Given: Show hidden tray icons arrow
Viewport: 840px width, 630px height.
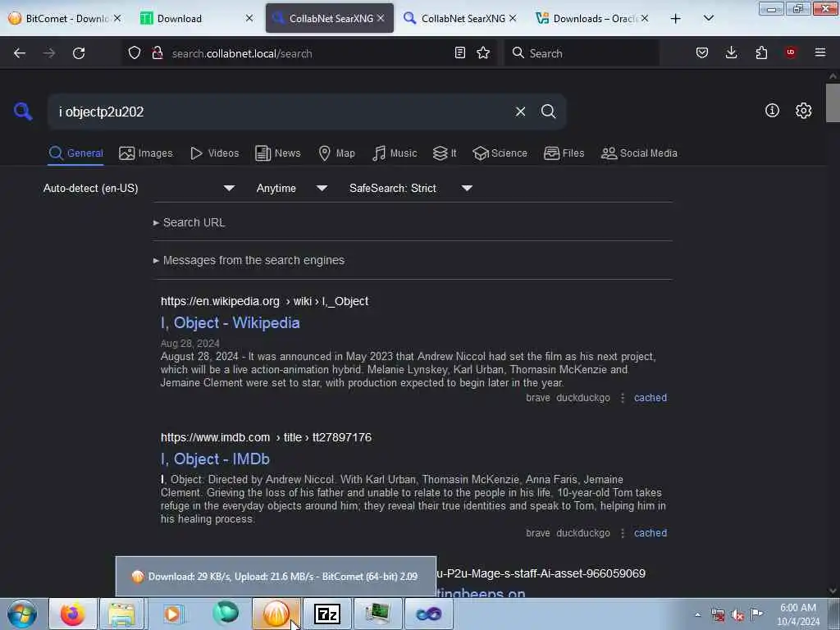Looking at the screenshot, I should point(697,615).
